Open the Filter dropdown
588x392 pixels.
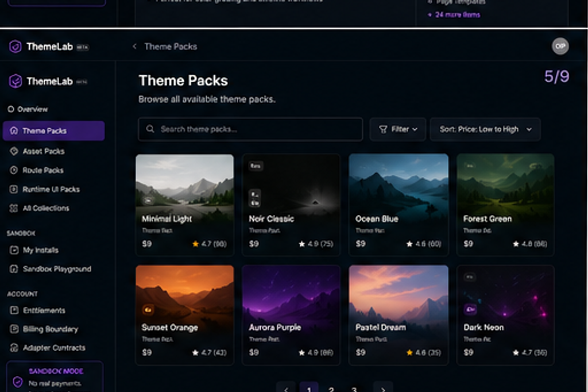(398, 129)
